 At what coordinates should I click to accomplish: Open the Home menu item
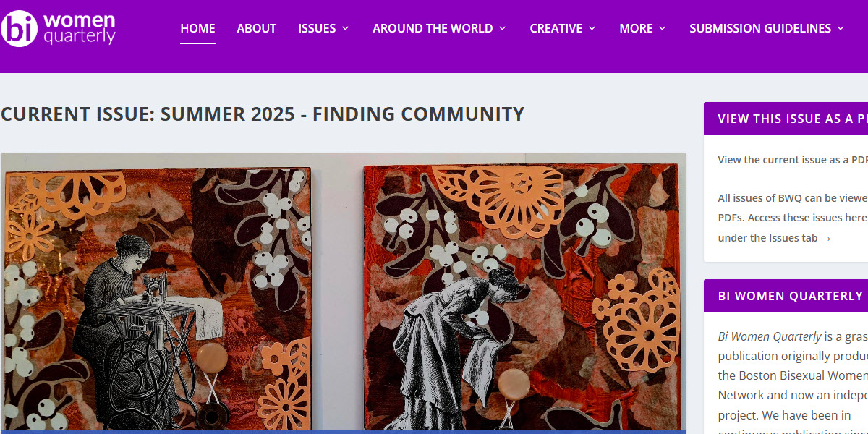coord(197,28)
